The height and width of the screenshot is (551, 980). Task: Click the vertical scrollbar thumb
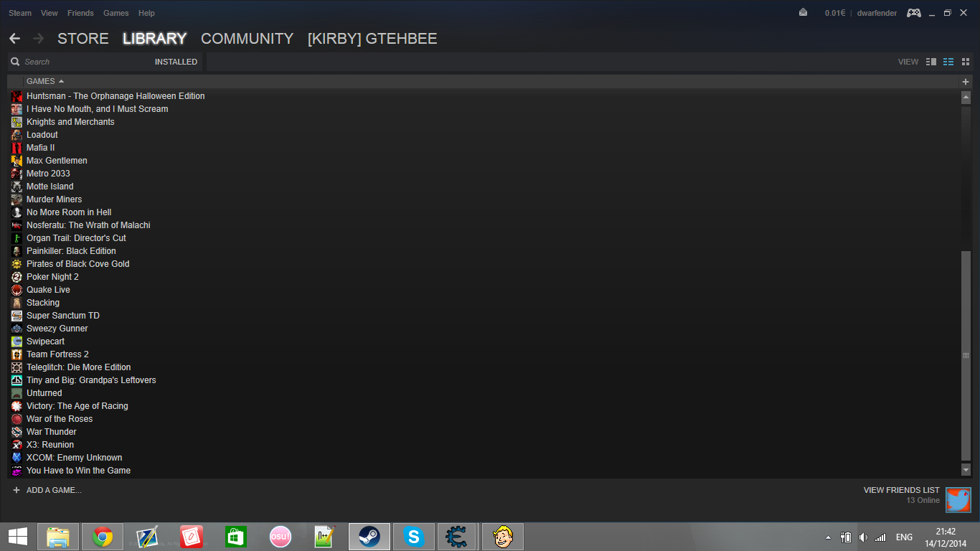[966, 355]
